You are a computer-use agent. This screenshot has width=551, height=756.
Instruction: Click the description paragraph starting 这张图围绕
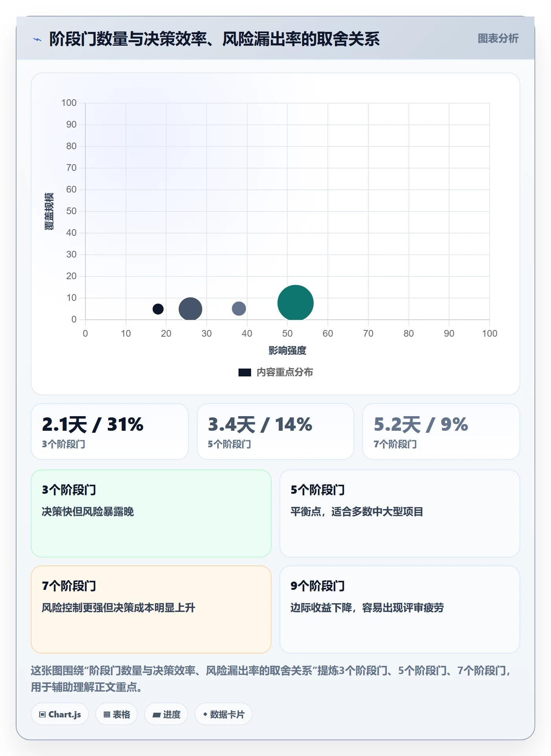[272, 679]
